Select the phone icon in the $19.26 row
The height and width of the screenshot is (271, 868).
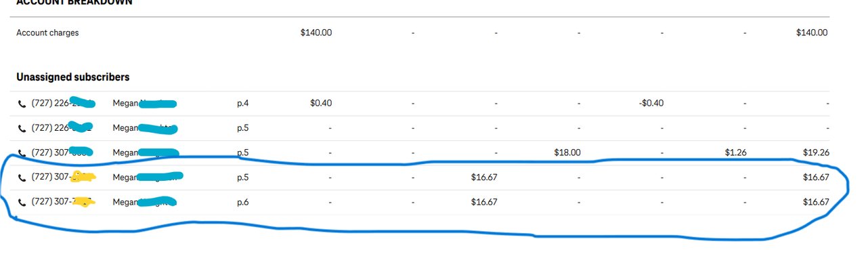click(x=22, y=153)
